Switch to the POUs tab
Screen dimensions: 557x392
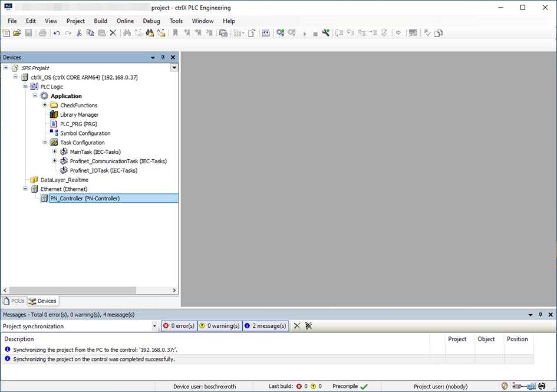[14, 301]
